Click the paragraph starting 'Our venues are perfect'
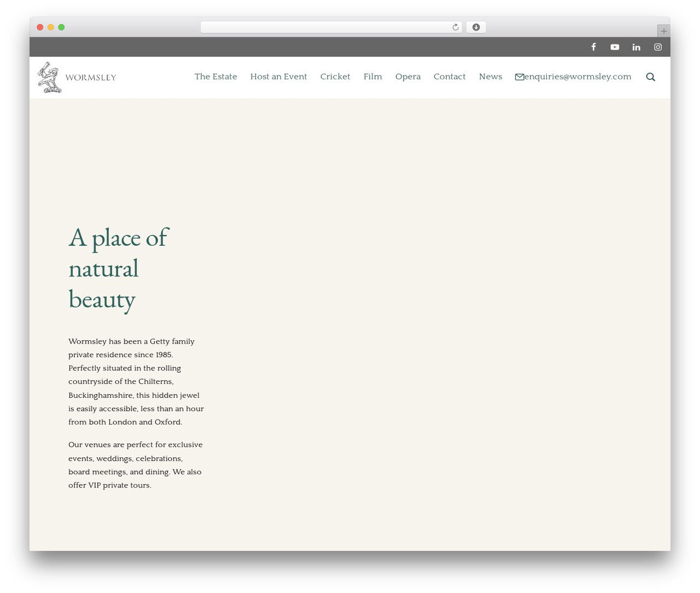Screen dimensions: 700x593 click(x=136, y=465)
